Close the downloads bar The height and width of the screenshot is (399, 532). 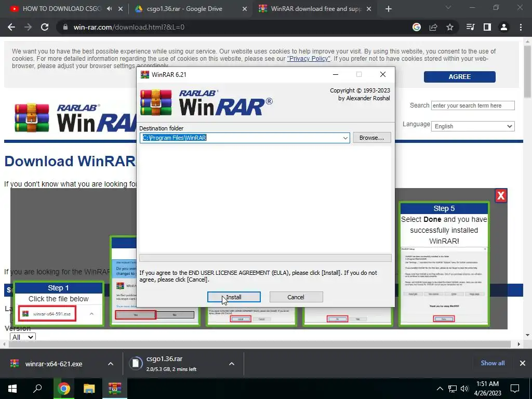(523, 363)
